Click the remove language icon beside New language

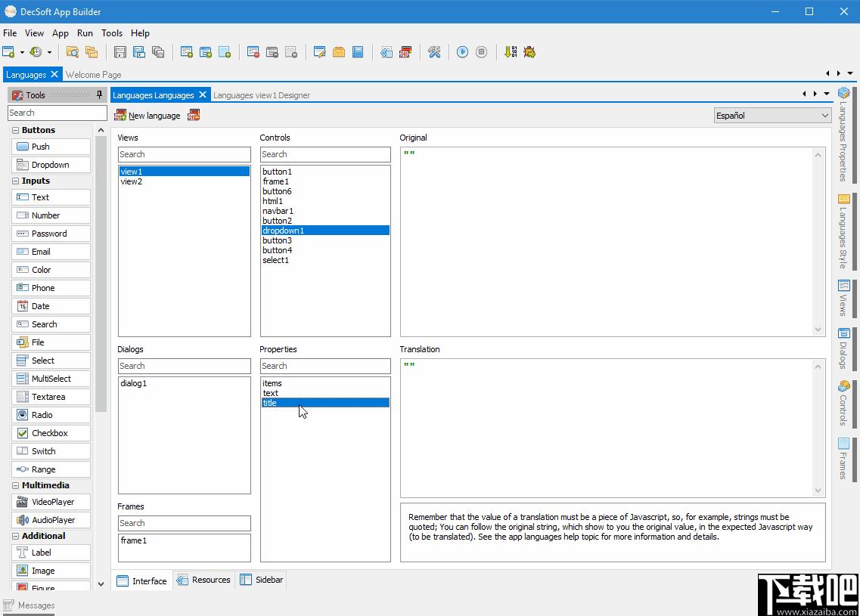point(194,116)
